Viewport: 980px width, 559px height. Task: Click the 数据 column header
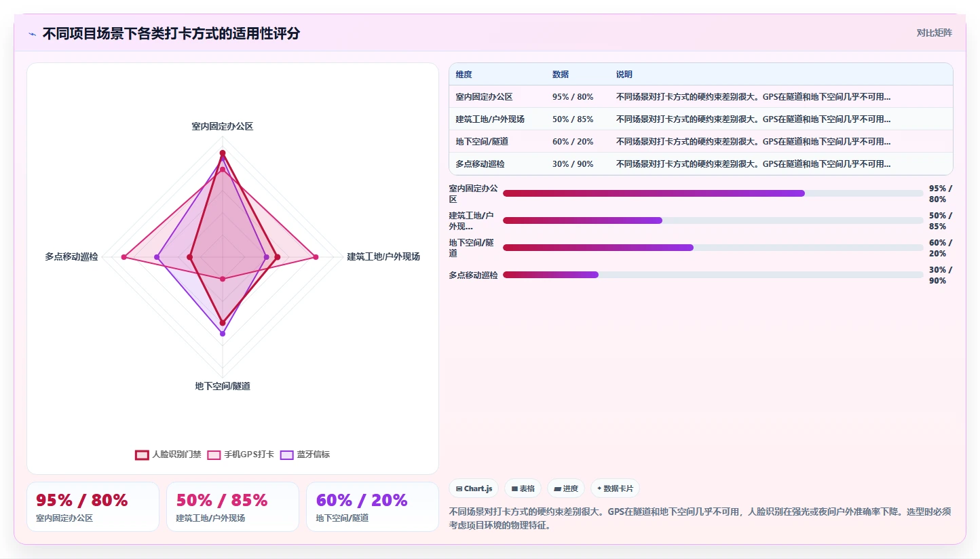[x=561, y=74]
